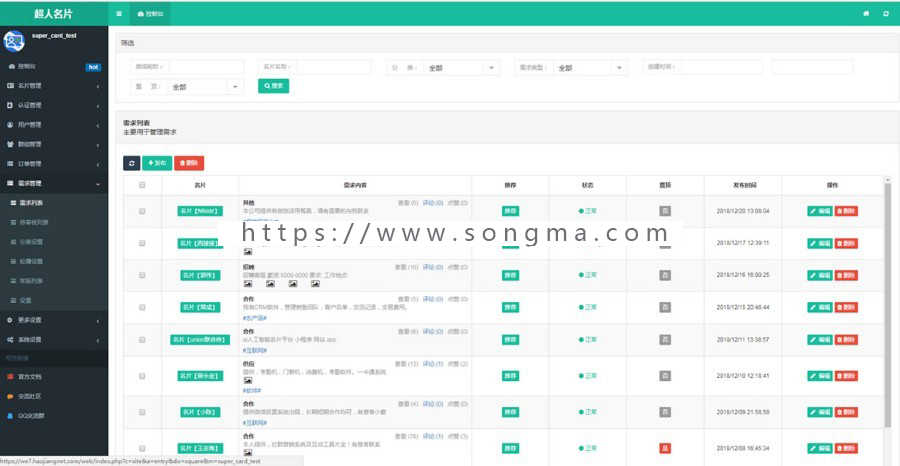Image resolution: width=900 pixels, height=466 pixels.
Task: Click the refresh icon in top-right header
Action: point(886,13)
